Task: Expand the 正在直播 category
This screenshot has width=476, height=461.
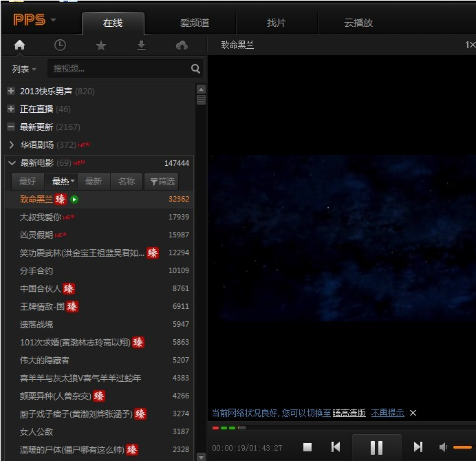Action: point(11,109)
